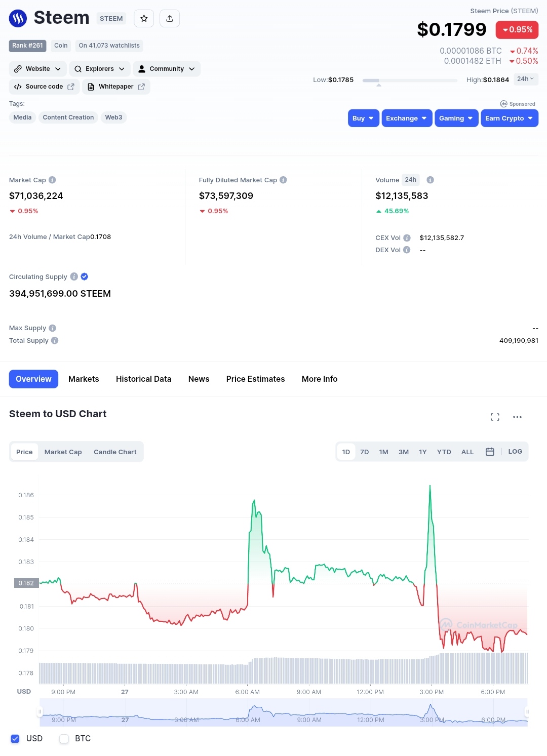Click the $12,135,582.7 CEX volume value

click(442, 237)
